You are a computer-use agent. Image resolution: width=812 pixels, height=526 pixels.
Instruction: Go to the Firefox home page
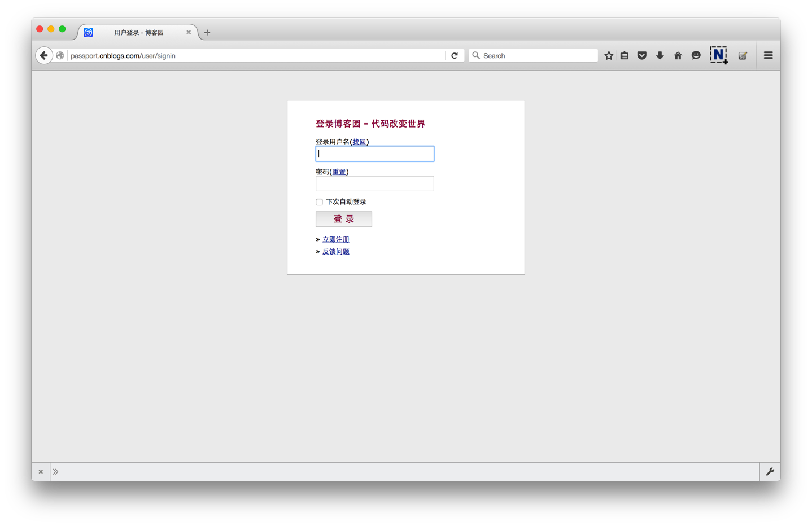678,55
